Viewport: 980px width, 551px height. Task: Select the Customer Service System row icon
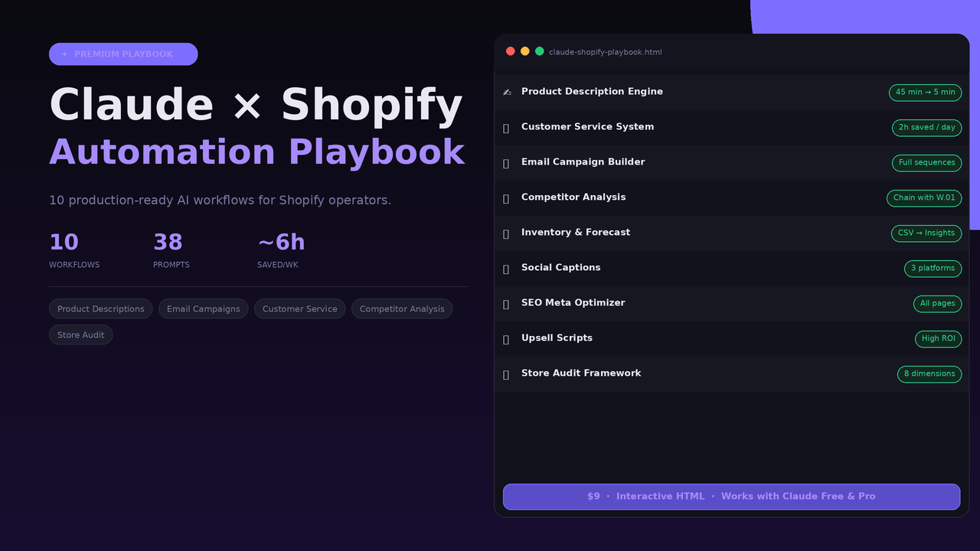(x=505, y=128)
